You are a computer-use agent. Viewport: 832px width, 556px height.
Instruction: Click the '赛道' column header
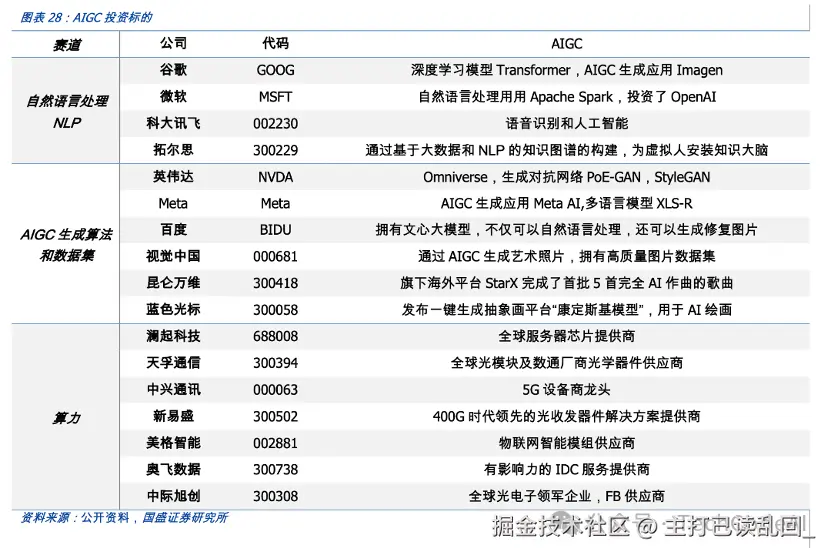click(x=67, y=45)
